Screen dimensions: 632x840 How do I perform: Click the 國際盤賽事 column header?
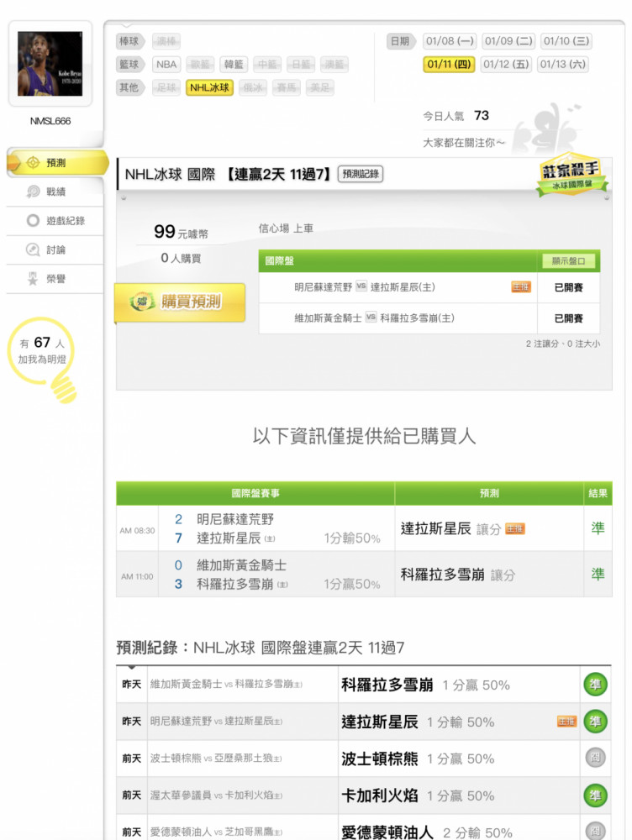[255, 493]
